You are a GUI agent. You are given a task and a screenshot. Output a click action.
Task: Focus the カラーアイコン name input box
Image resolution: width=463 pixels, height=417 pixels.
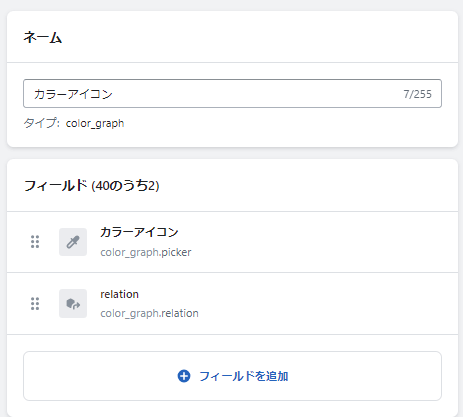(x=232, y=94)
